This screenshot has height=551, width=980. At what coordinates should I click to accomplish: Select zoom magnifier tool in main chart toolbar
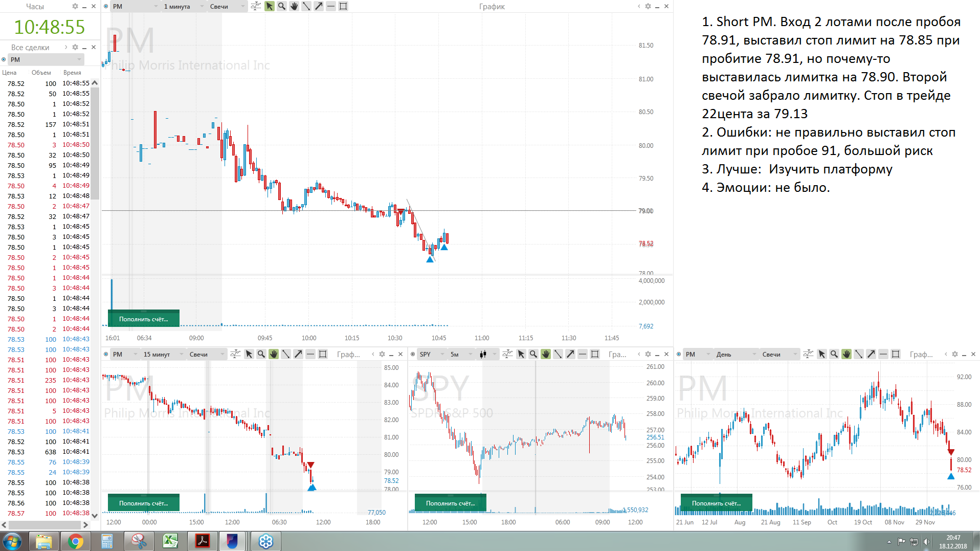click(x=281, y=6)
